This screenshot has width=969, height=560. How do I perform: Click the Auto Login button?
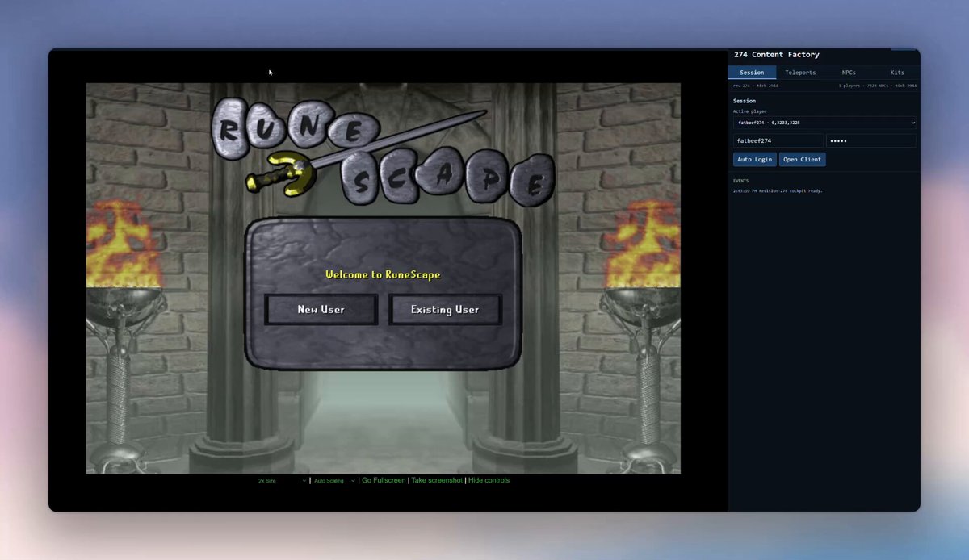(x=755, y=160)
